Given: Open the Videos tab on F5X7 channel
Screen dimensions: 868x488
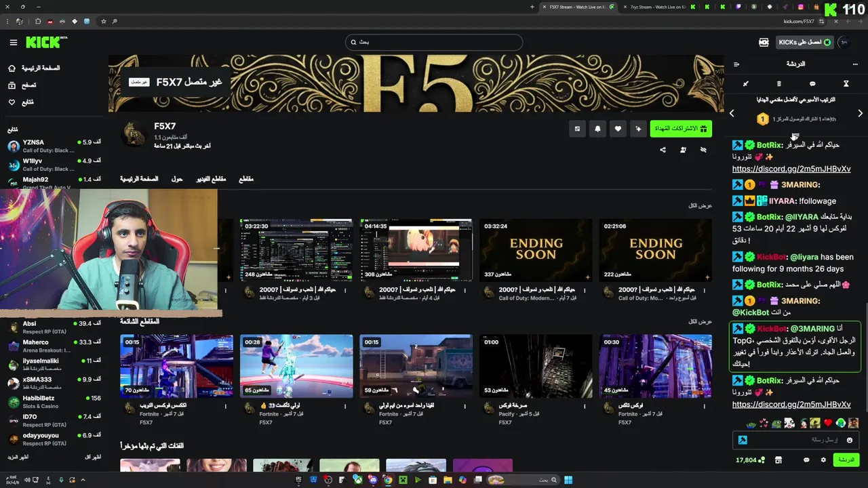Looking at the screenshot, I should (x=211, y=179).
